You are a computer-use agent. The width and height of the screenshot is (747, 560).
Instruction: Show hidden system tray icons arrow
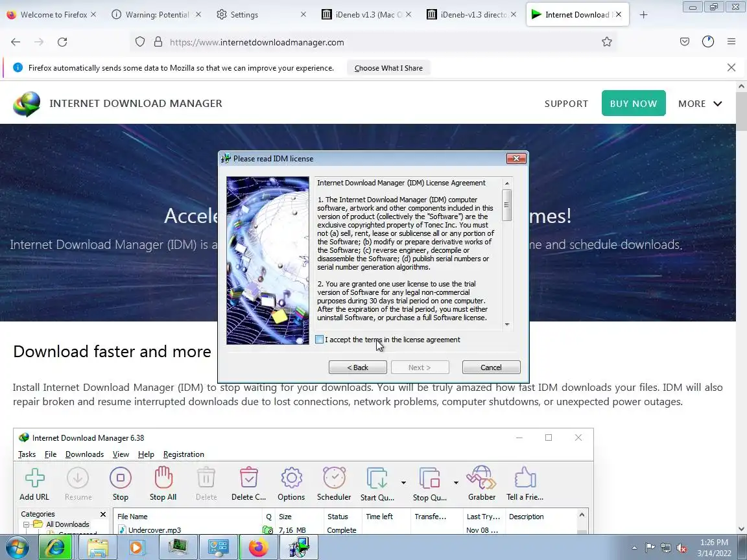(x=634, y=548)
